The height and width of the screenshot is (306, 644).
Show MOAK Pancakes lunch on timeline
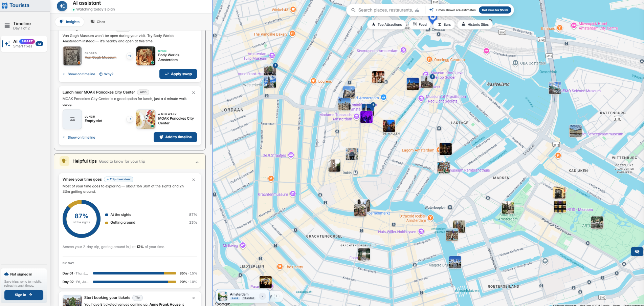pyautogui.click(x=79, y=138)
